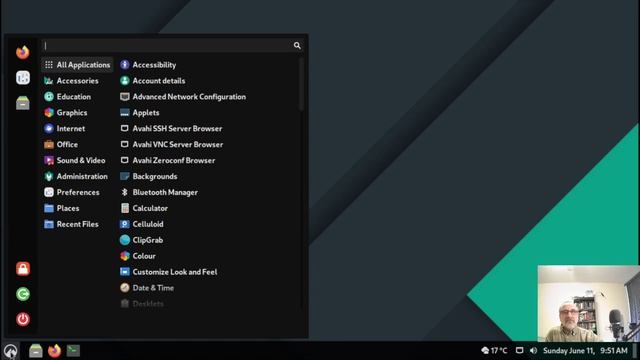
Task: Open the Recent Files category
Action: 77,224
